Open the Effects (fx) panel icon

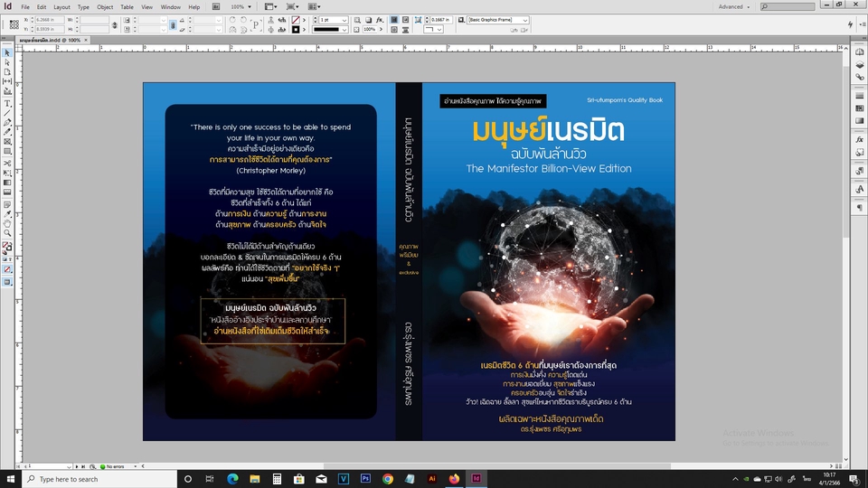point(860,139)
